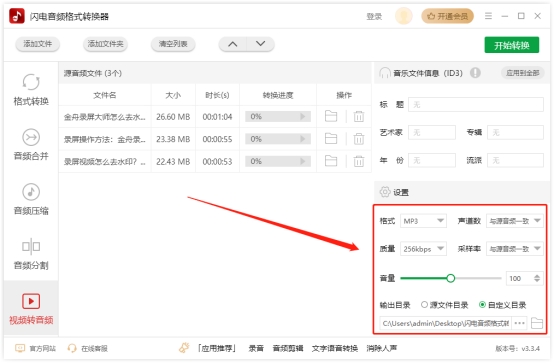Click the 大小 column header
The height and width of the screenshot is (363, 554).
tap(173, 95)
